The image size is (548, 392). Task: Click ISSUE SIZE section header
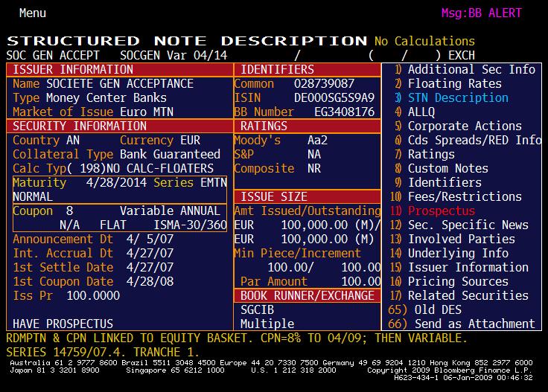(x=308, y=196)
